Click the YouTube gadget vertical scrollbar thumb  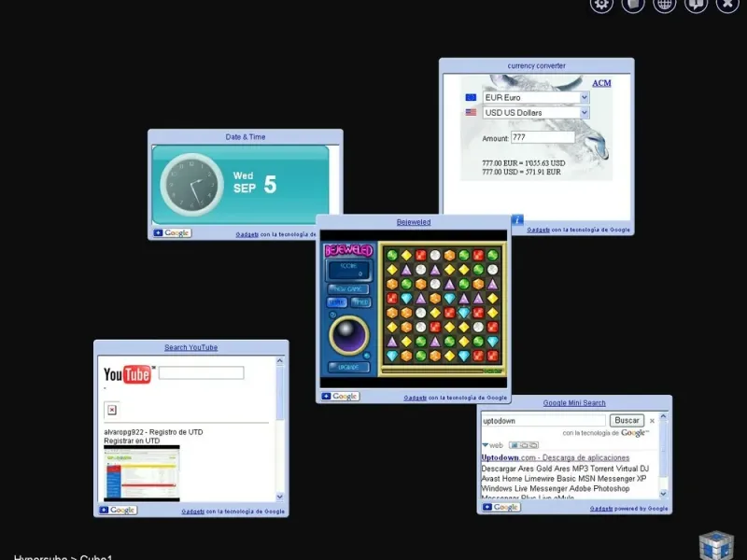pyautogui.click(x=279, y=393)
